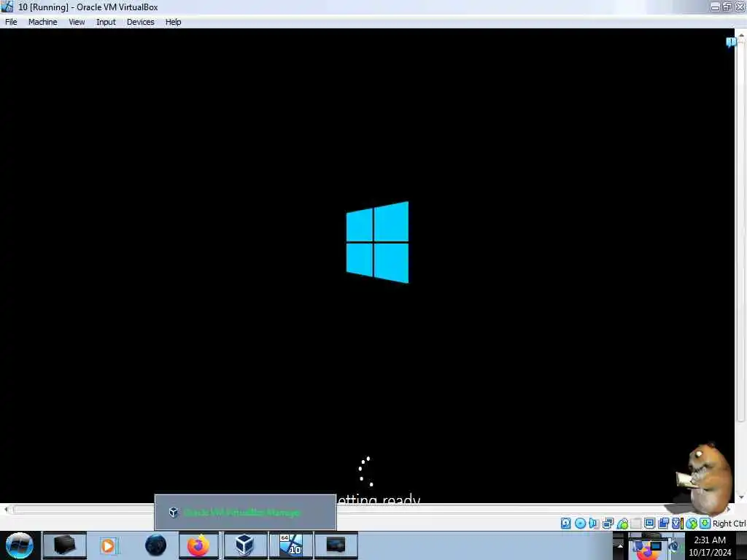Click the hard disk activity status icon
Screen dimensions: 747x560
565,524
